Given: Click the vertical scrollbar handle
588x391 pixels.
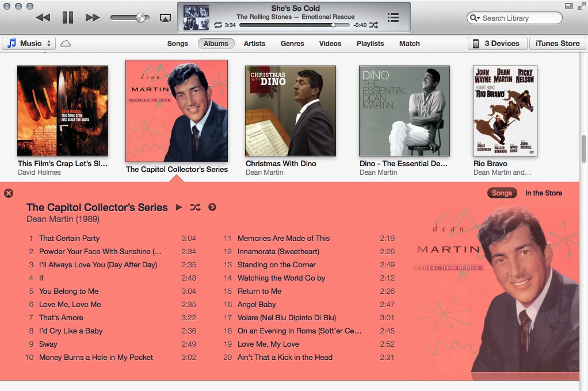Looking at the screenshot, I should [x=583, y=149].
